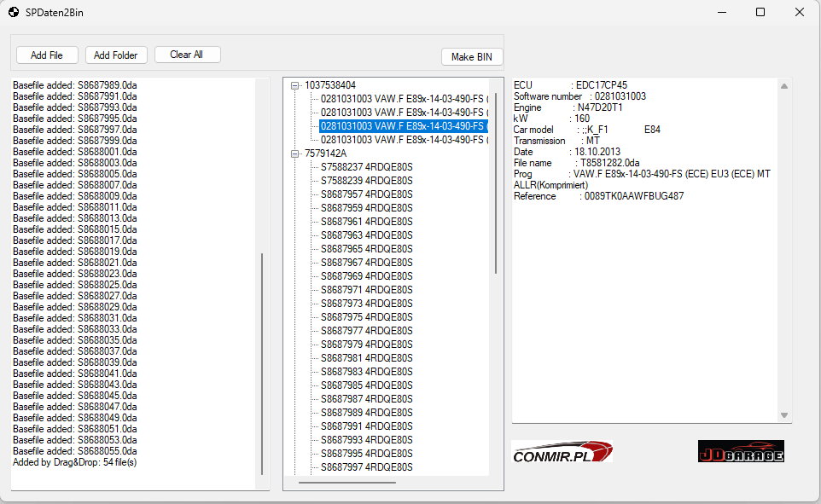Select the last 0281031003 VAW.F entry
The height and width of the screenshot is (504, 821).
tap(404, 140)
